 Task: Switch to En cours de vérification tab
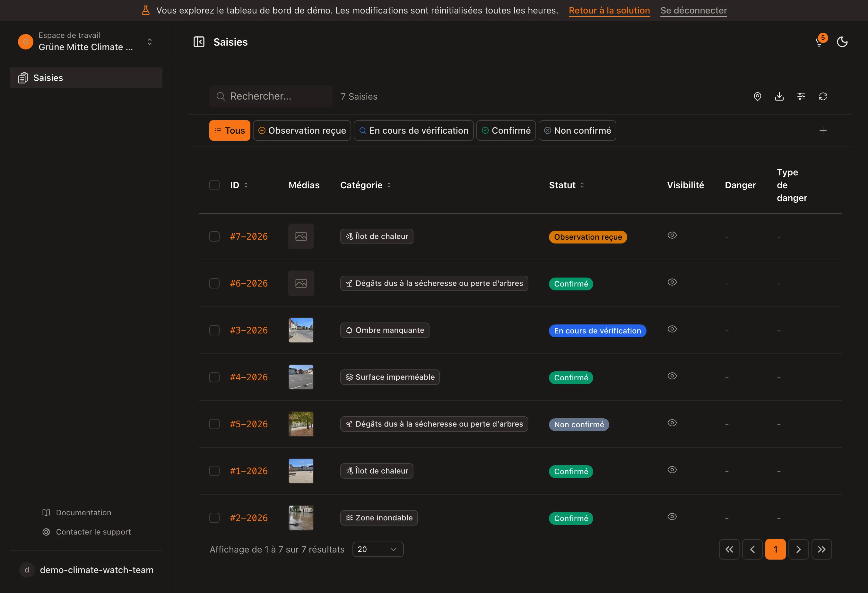pos(413,130)
